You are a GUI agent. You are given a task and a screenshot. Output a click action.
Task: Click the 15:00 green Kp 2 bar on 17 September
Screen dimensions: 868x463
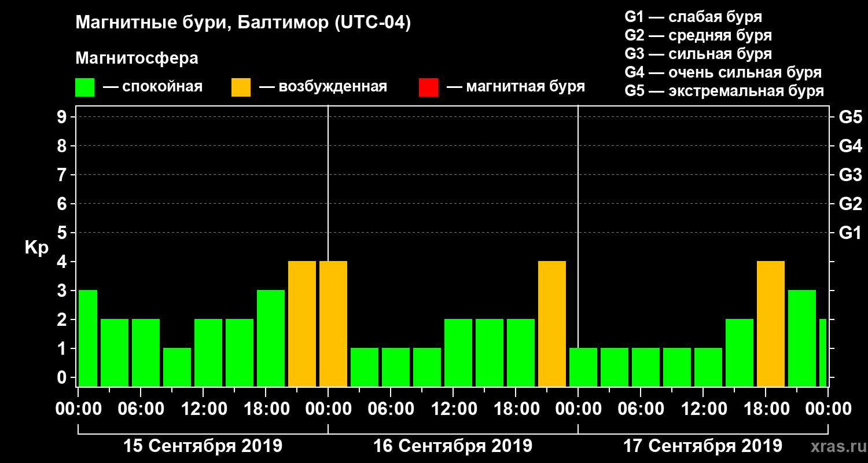tap(740, 352)
